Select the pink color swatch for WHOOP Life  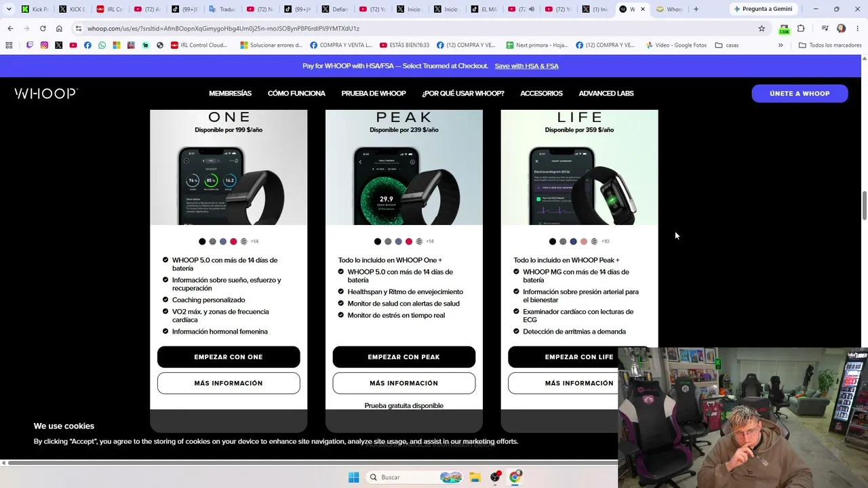(584, 241)
